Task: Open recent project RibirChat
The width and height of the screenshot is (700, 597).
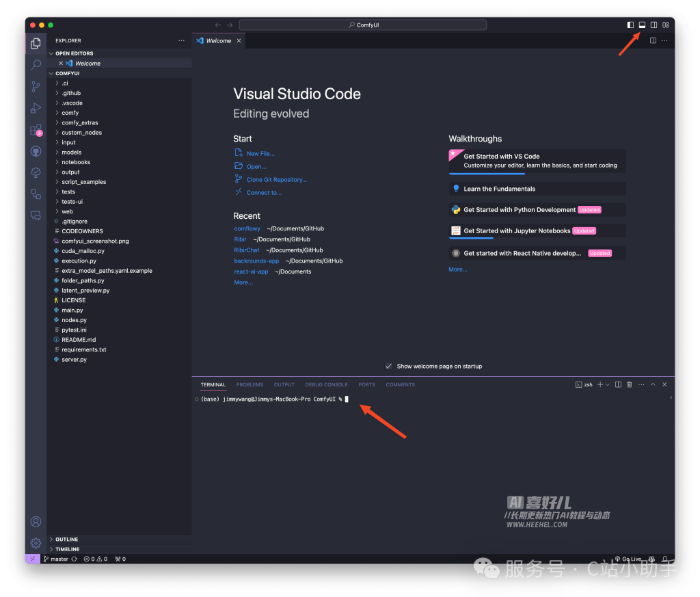Action: click(x=246, y=250)
